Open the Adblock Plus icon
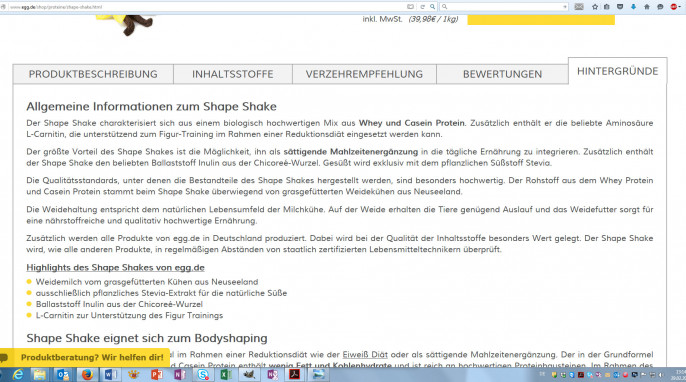The width and height of the screenshot is (686, 382). tap(673, 7)
